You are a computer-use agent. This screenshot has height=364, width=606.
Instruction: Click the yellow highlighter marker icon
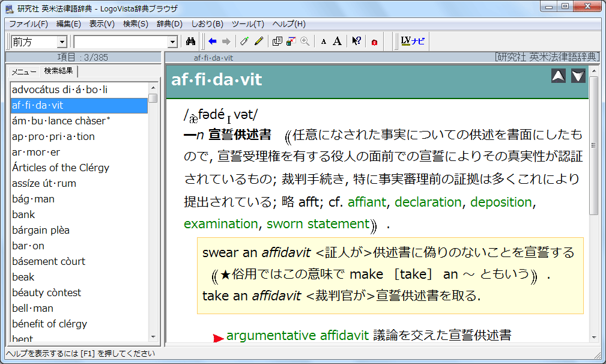[x=259, y=41]
